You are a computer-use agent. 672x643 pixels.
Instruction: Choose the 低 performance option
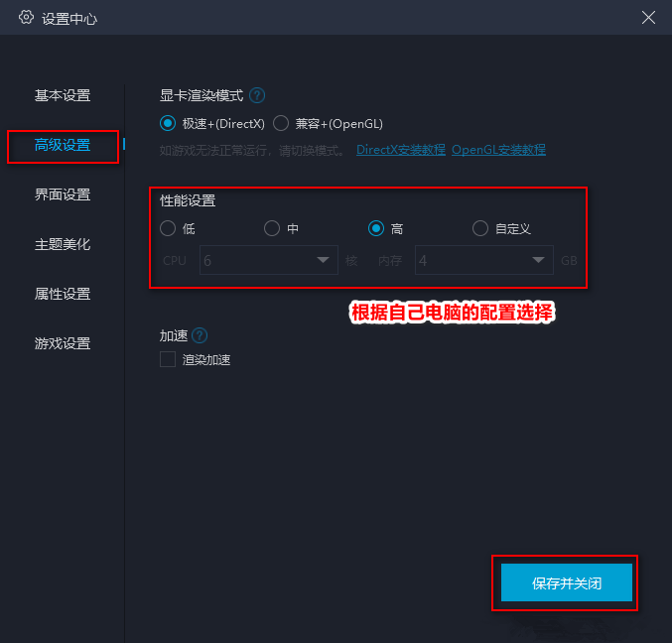168,228
